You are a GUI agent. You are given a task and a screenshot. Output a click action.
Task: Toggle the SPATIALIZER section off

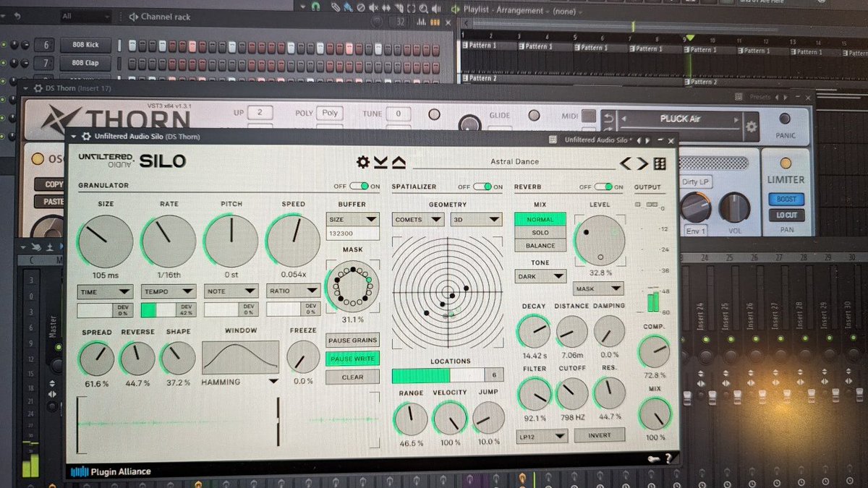tap(482, 187)
